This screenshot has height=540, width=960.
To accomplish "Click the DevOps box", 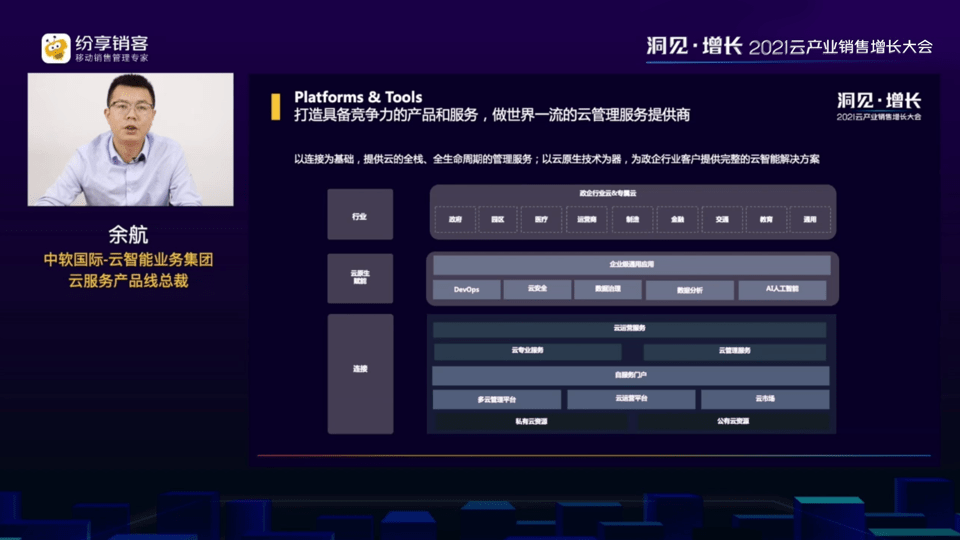I will click(x=467, y=290).
